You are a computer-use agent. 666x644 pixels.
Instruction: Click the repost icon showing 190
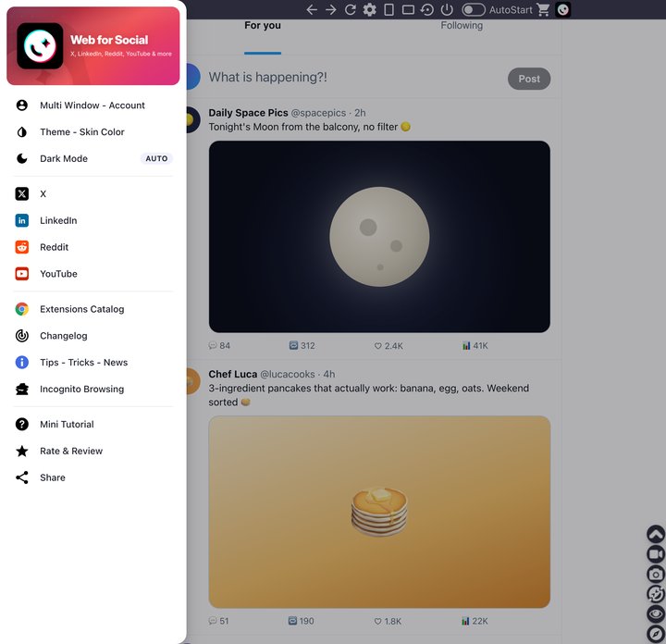point(302,621)
